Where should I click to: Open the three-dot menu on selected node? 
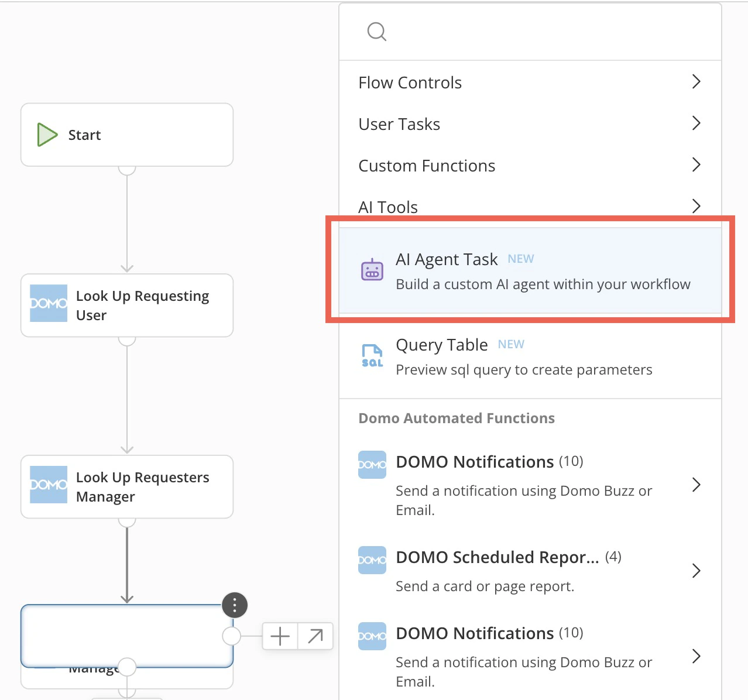click(x=235, y=605)
